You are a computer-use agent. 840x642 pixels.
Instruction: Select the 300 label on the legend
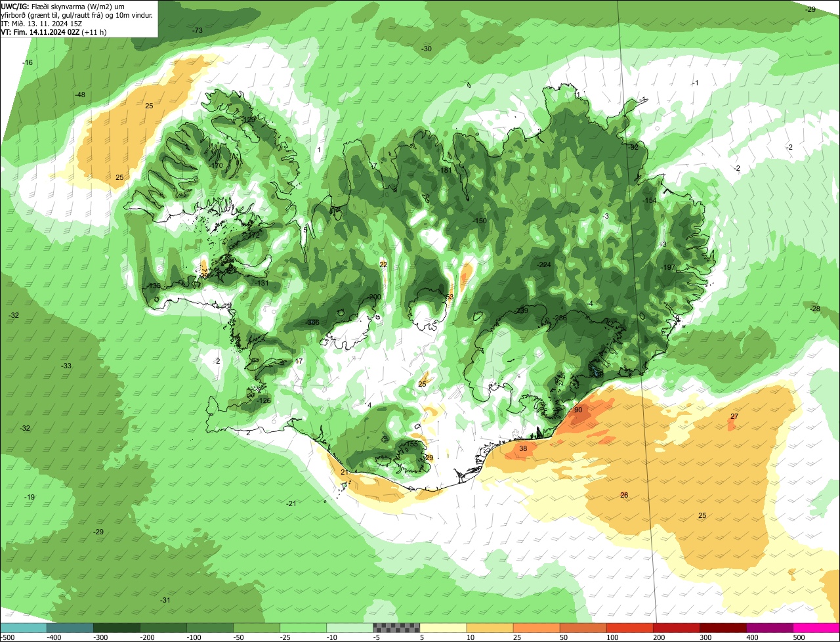pyautogui.click(x=706, y=637)
